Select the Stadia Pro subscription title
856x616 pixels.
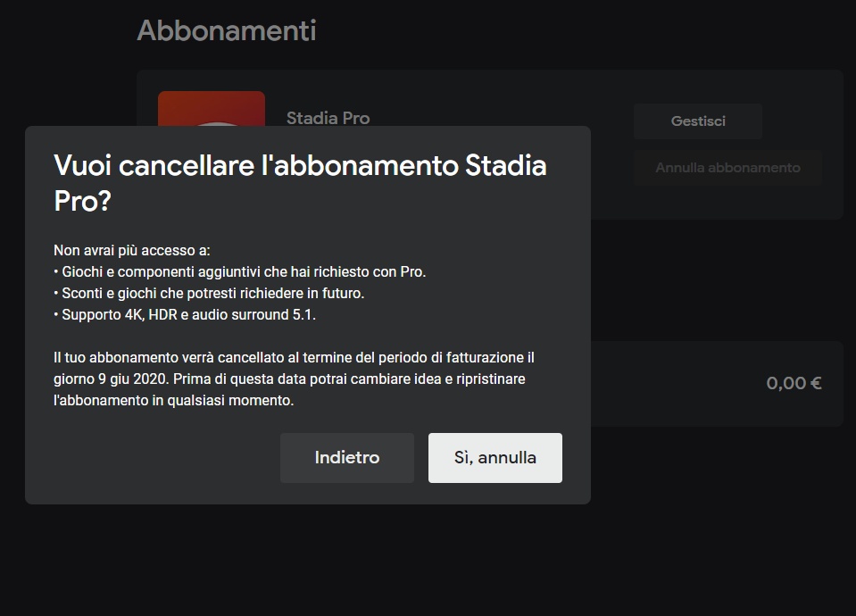tap(328, 118)
